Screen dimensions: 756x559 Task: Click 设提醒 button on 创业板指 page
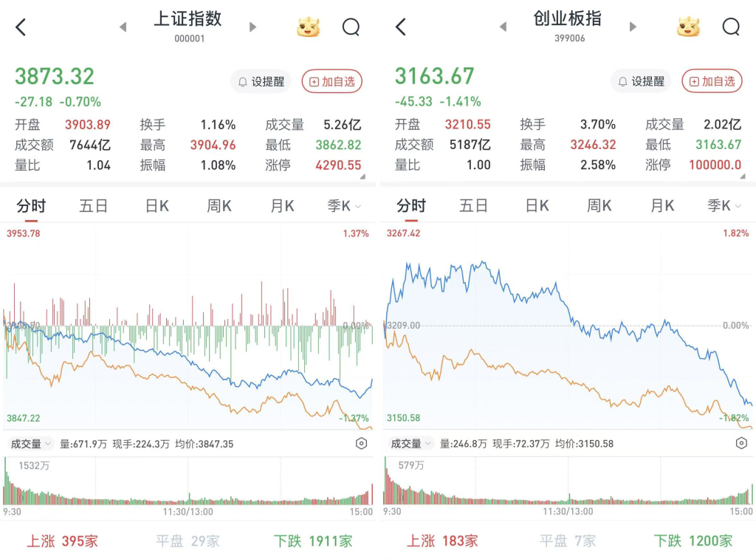pos(641,81)
